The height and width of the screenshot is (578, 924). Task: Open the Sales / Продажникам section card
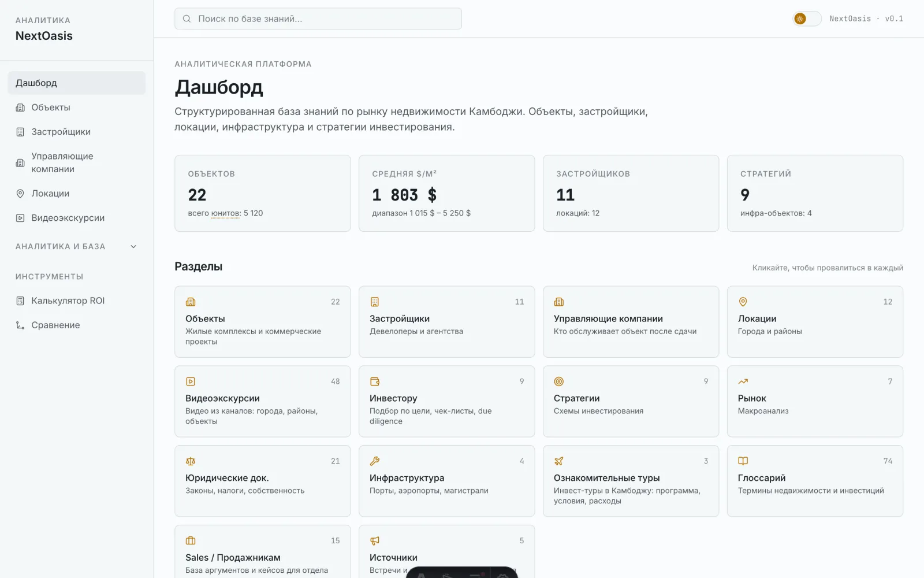pyautogui.click(x=263, y=551)
